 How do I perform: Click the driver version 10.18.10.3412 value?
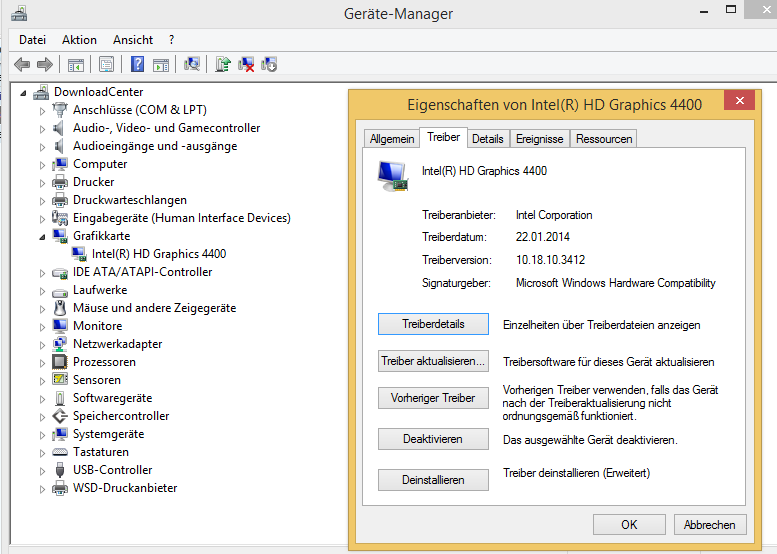[x=551, y=260]
